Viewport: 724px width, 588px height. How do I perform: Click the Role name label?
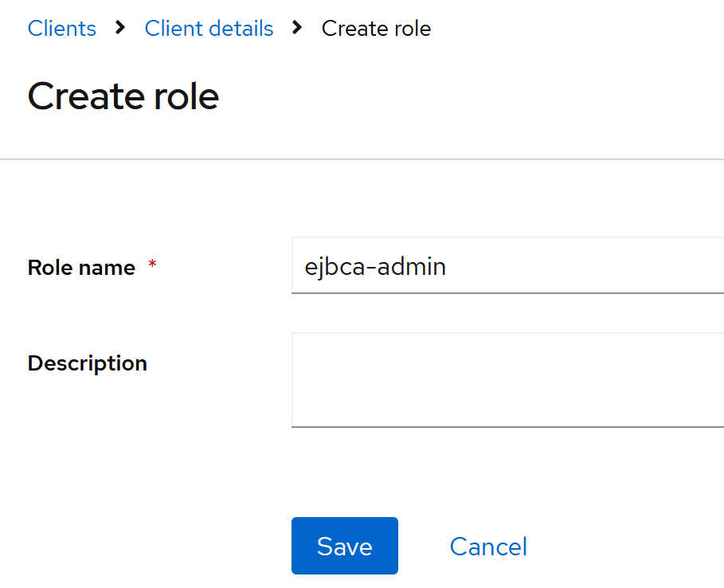[x=81, y=268]
